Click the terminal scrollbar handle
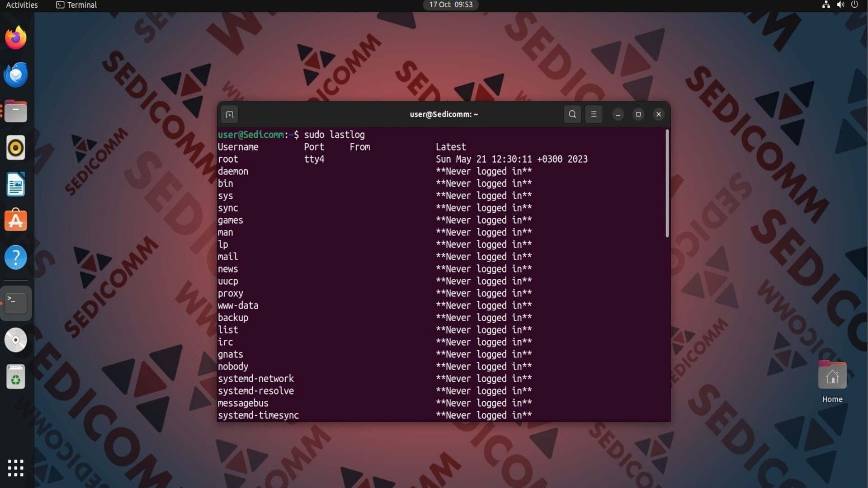Viewport: 868px width, 488px height. [x=667, y=183]
